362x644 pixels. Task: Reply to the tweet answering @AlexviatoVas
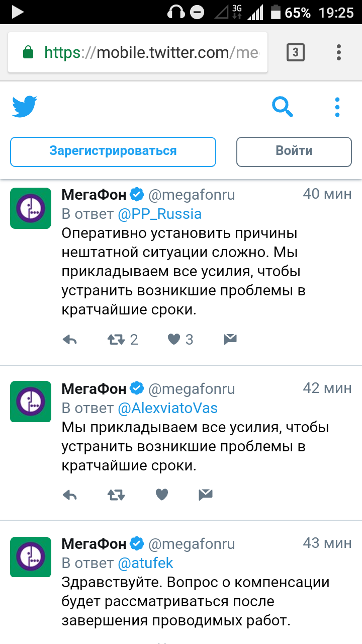coord(69,495)
